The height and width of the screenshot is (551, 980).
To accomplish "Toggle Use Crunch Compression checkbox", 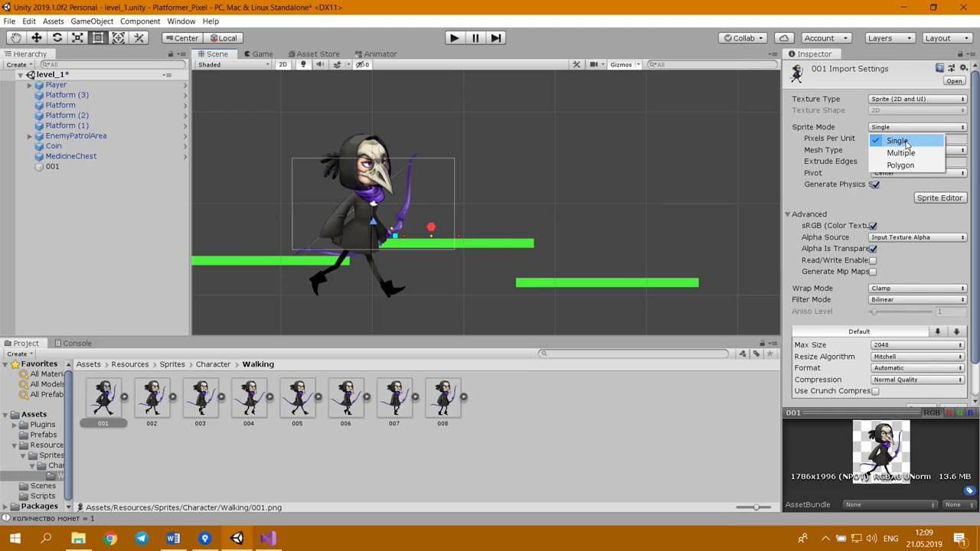I will (x=875, y=391).
